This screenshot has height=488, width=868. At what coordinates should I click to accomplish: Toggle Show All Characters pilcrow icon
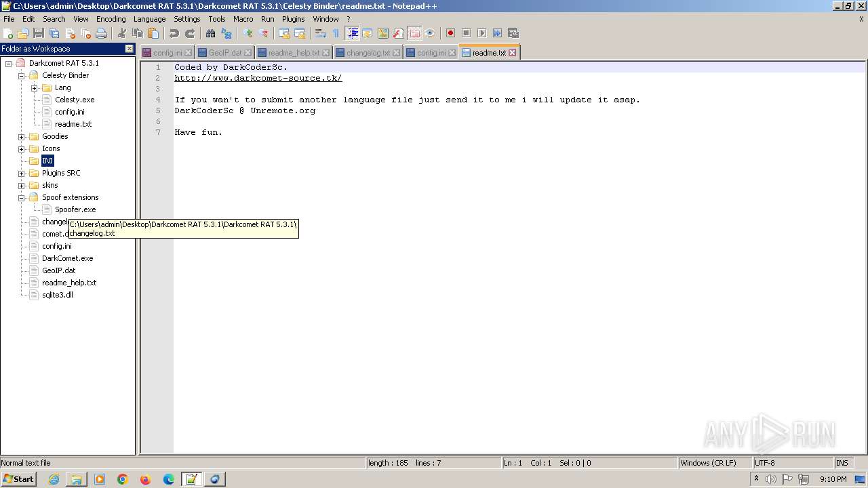tap(336, 33)
